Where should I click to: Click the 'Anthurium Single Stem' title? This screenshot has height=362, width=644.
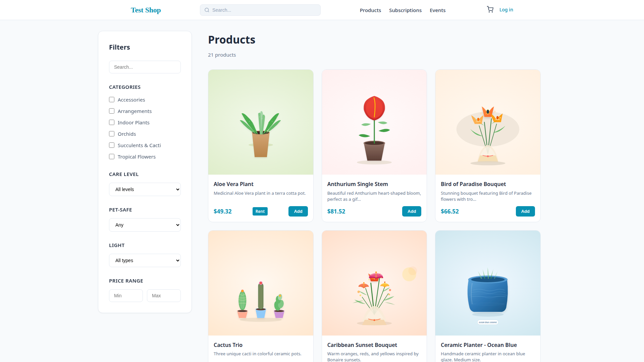358,184
